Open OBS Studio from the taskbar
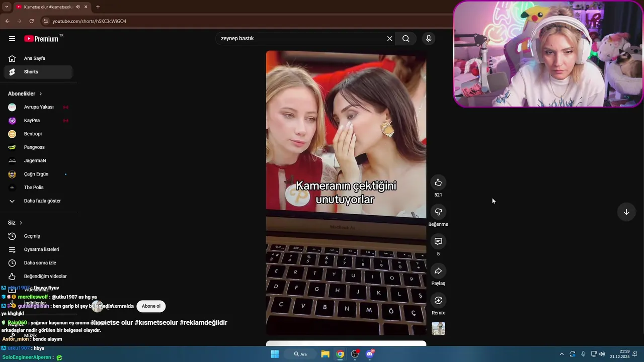The height and width of the screenshot is (362, 644). [x=355, y=354]
